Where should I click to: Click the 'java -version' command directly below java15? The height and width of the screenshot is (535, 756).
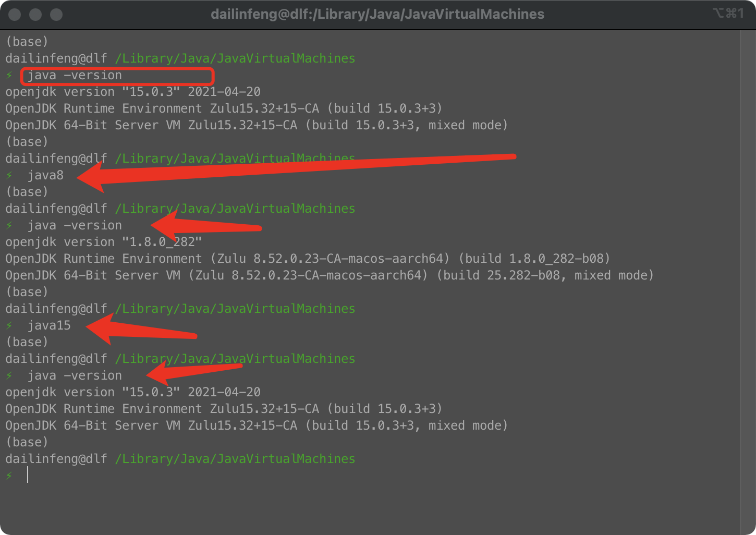pos(75,375)
